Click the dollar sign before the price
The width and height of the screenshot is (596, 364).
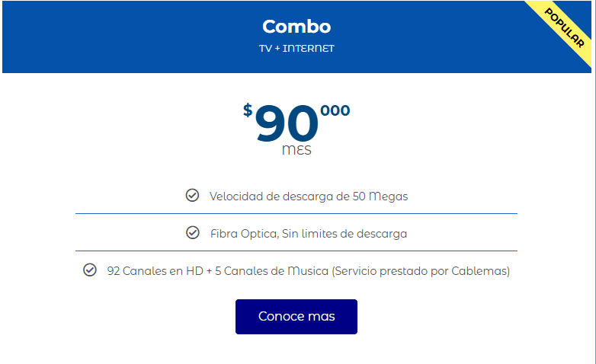[248, 110]
